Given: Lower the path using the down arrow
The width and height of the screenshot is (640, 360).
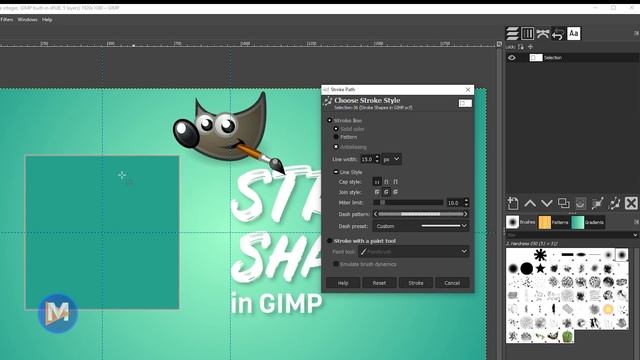Looking at the screenshot, I should 547,203.
